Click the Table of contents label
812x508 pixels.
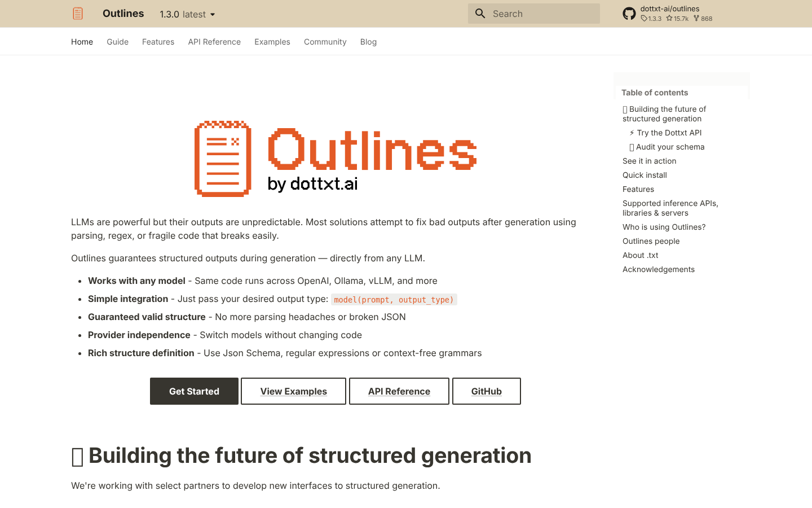[655, 93]
